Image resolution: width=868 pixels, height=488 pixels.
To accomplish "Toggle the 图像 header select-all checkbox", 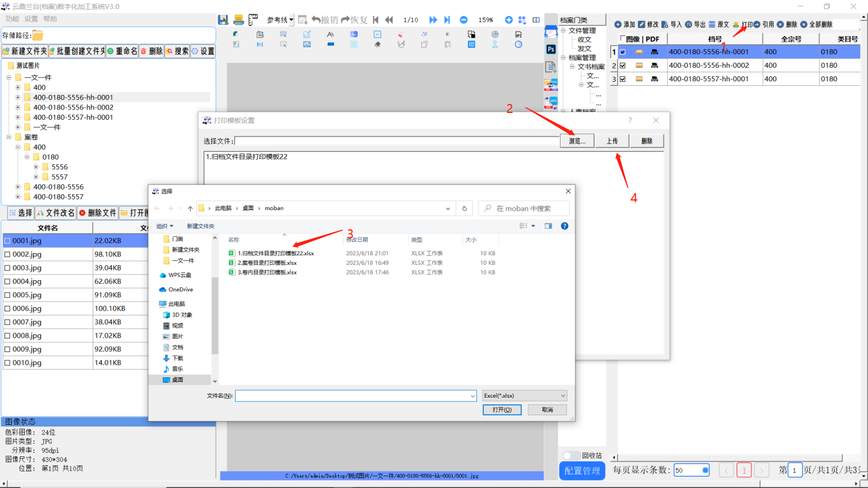I will pyautogui.click(x=623, y=39).
